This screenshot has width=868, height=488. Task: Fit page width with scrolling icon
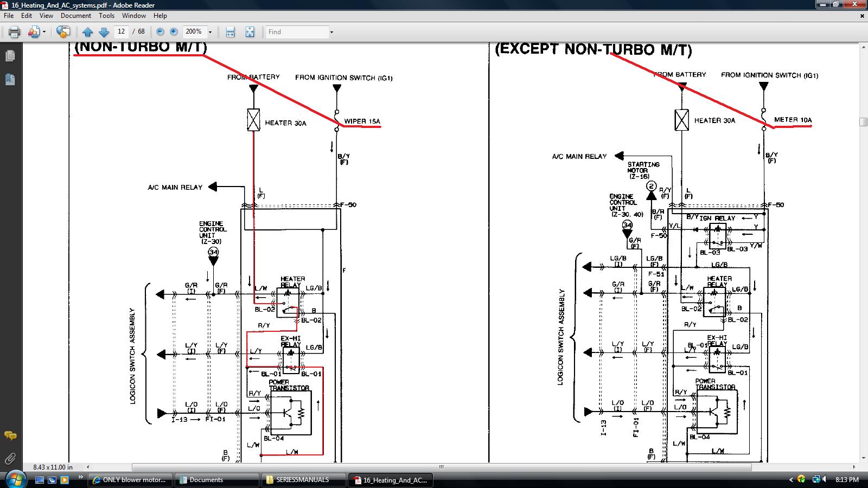(x=230, y=32)
